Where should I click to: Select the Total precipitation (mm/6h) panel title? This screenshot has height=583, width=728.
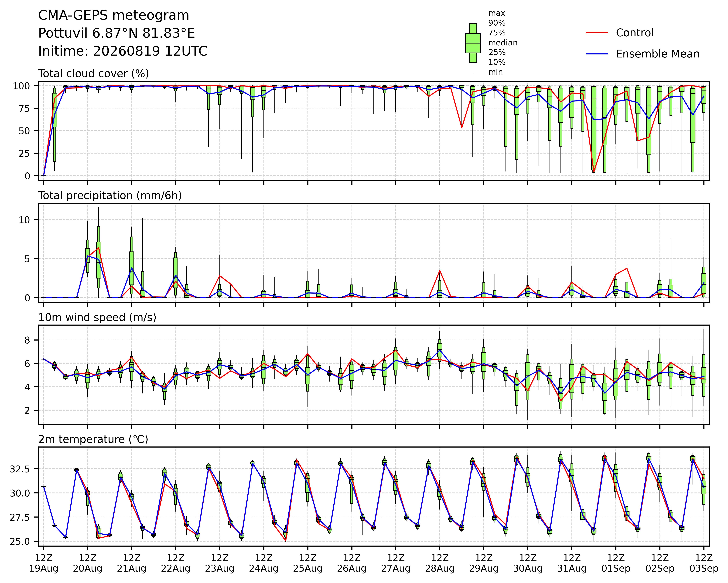pyautogui.click(x=110, y=196)
